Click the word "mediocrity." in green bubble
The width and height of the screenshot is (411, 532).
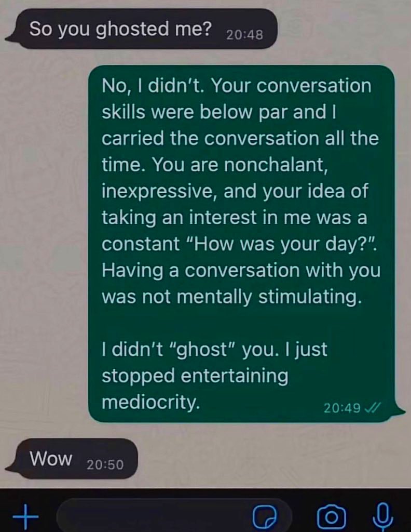(x=150, y=403)
